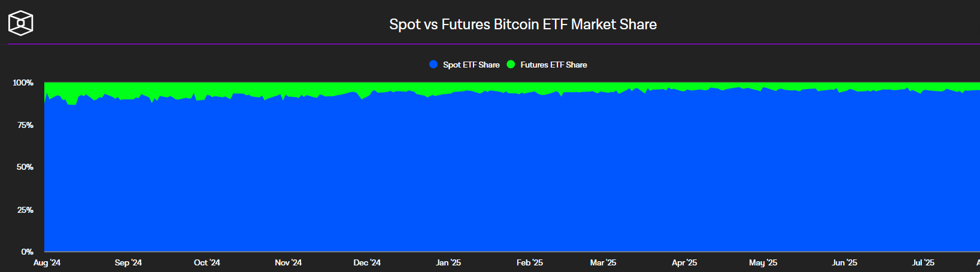Select the Sep '24 x-axis label
This screenshot has height=272, width=980.
128,262
